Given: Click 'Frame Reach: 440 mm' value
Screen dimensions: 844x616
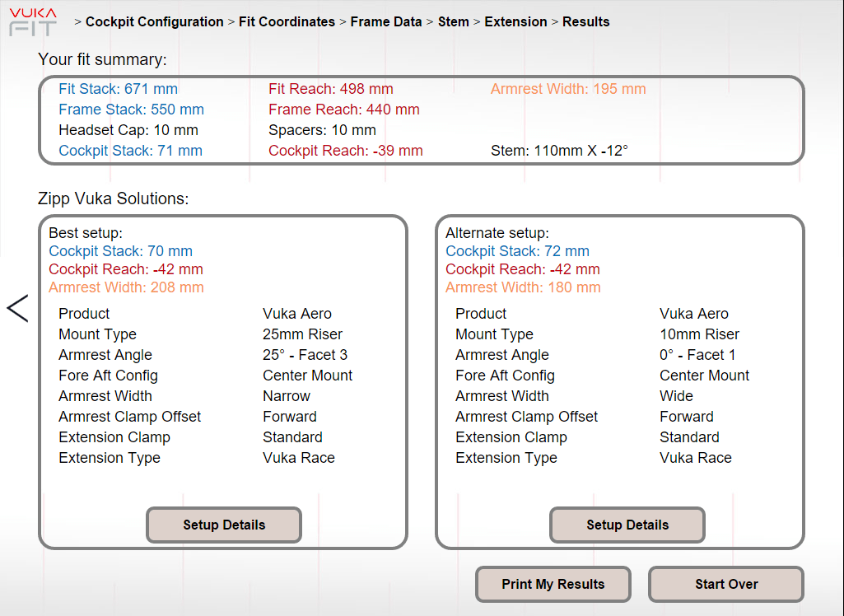Looking at the screenshot, I should coord(344,110).
